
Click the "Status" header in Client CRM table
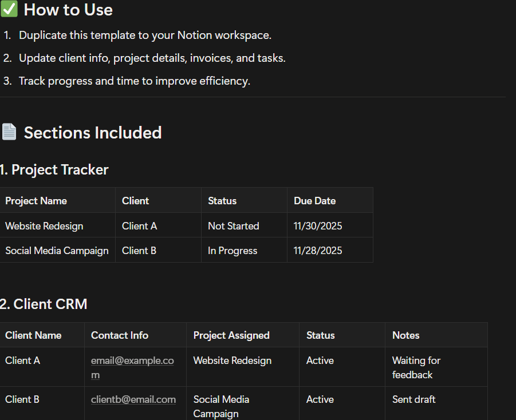[x=342, y=335]
